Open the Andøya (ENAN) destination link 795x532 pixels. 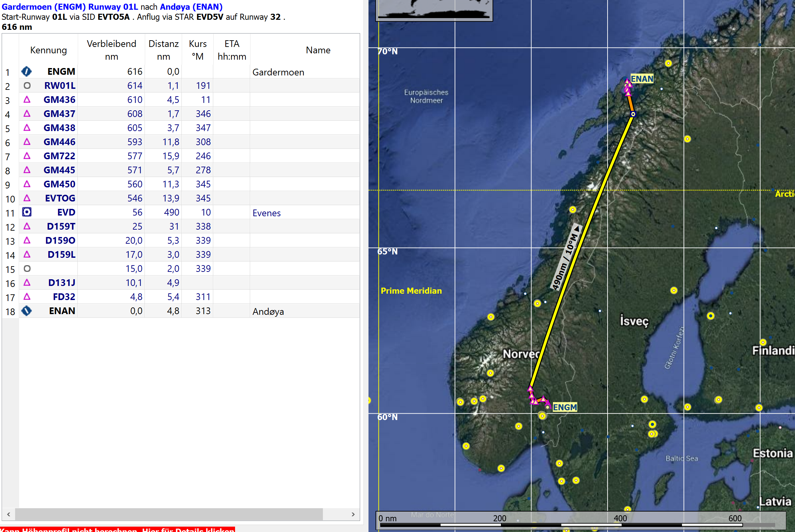pos(191,7)
